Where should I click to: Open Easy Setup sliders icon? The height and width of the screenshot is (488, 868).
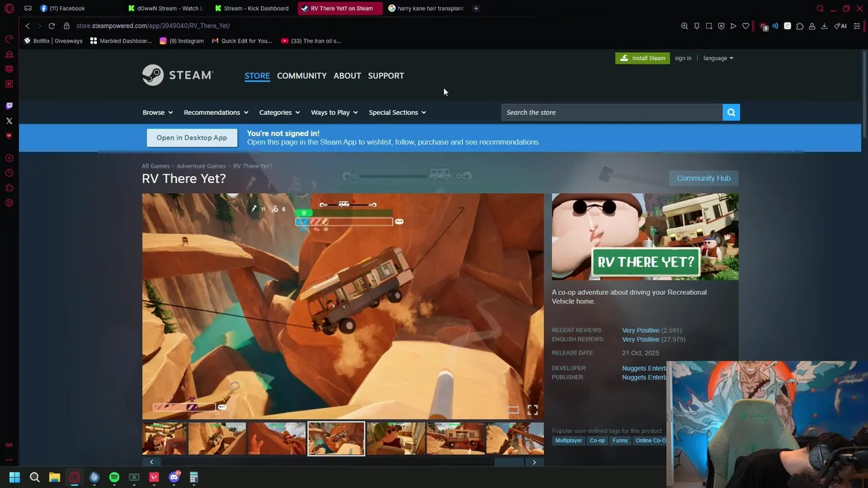pyautogui.click(x=856, y=26)
